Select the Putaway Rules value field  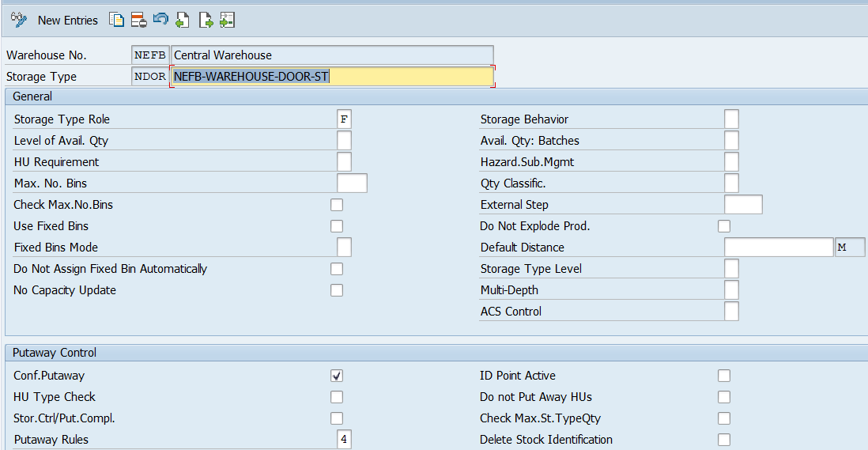[x=344, y=440]
